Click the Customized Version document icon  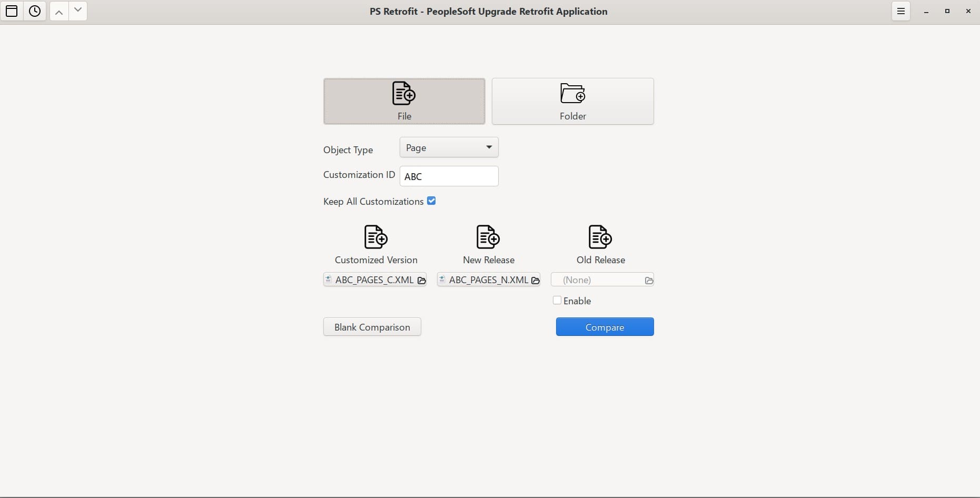coord(375,237)
